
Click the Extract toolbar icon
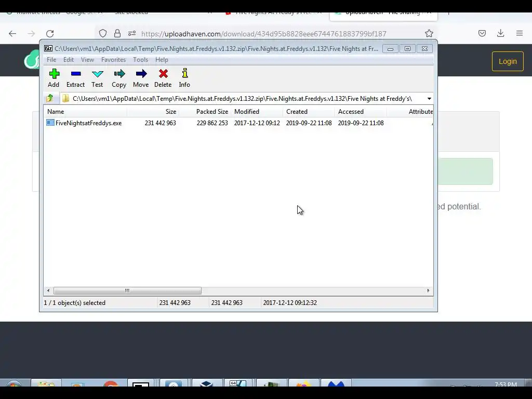click(75, 78)
